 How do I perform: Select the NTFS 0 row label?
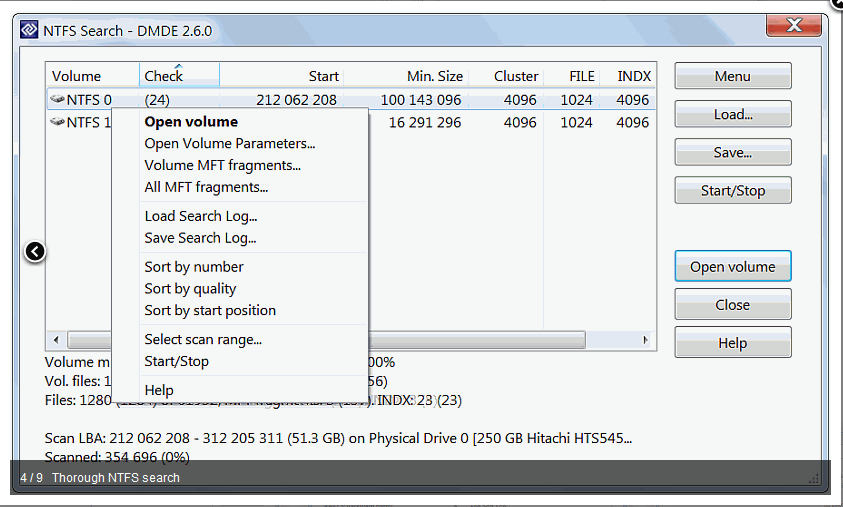pyautogui.click(x=89, y=100)
